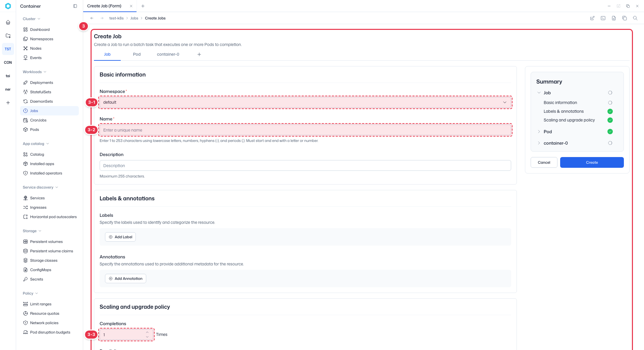Image resolution: width=644 pixels, height=350 pixels.
Task: Focus the Description input field
Action: 305,165
